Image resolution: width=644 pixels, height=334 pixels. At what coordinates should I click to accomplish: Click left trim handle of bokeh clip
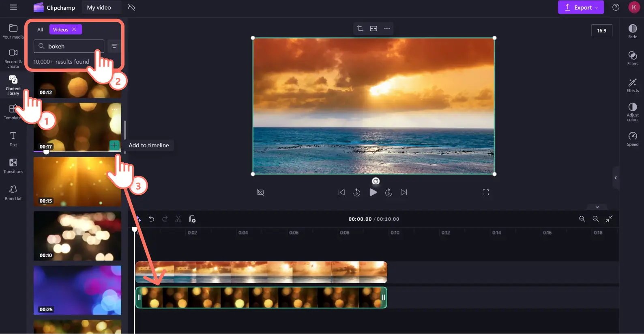[139, 297]
